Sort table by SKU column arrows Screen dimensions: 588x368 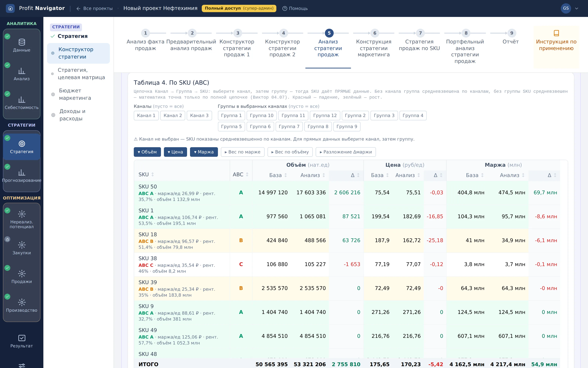pyautogui.click(x=153, y=174)
